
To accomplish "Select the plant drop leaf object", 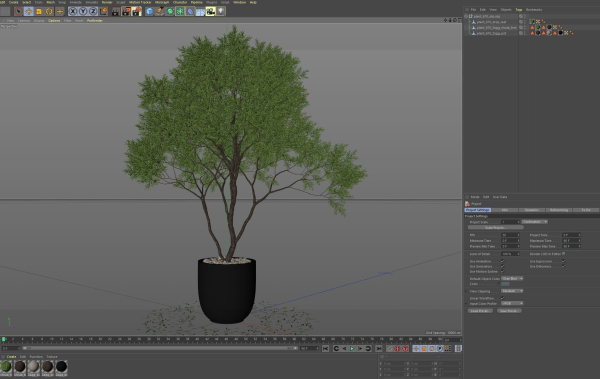I will point(491,22).
